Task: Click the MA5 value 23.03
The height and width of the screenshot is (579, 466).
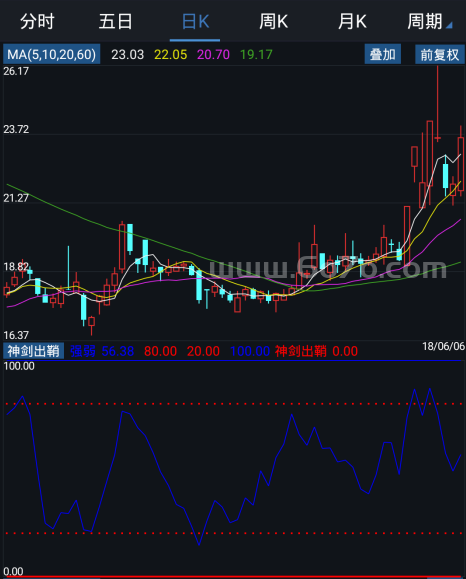Action: (127, 55)
